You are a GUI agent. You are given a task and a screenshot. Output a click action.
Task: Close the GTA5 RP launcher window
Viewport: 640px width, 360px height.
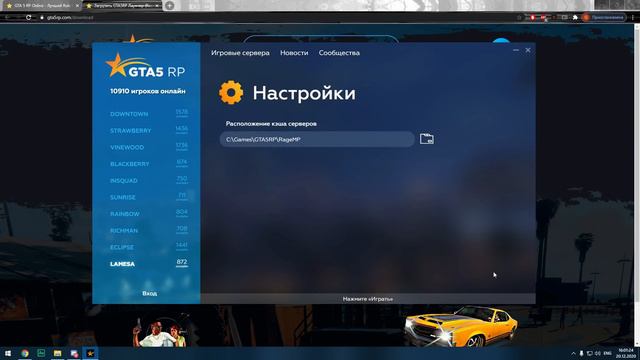point(528,50)
